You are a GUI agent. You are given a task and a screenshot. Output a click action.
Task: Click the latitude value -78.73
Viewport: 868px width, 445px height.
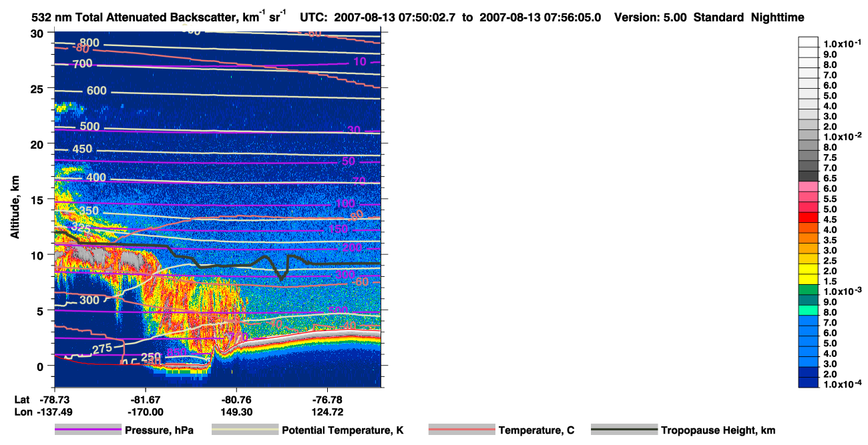pos(53,399)
